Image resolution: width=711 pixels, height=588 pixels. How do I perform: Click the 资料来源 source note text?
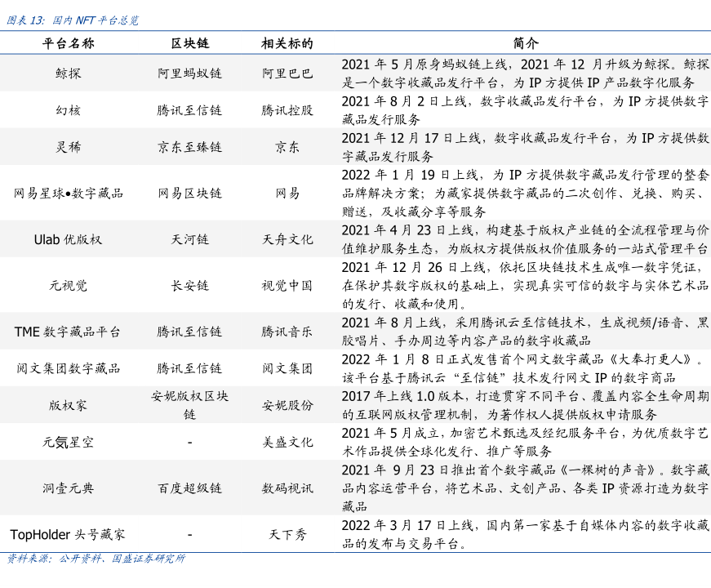pyautogui.click(x=96, y=559)
